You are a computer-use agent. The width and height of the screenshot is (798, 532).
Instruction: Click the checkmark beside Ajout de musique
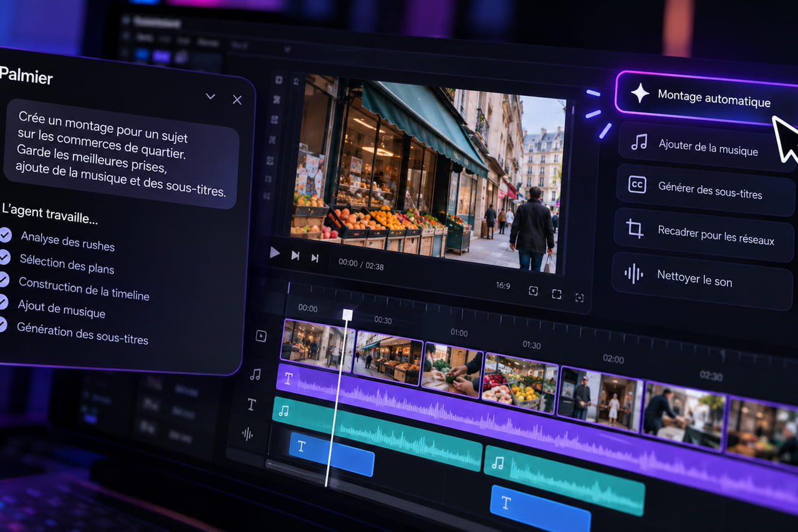pyautogui.click(x=3, y=302)
